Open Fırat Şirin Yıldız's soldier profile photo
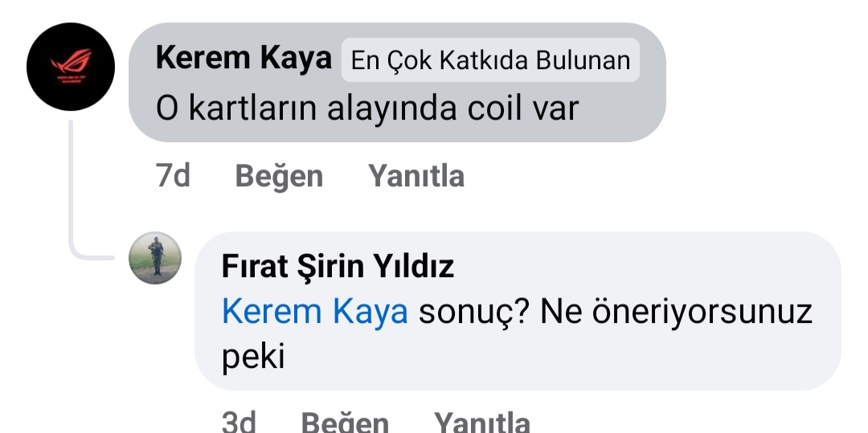The image size is (868, 433). coord(155,258)
